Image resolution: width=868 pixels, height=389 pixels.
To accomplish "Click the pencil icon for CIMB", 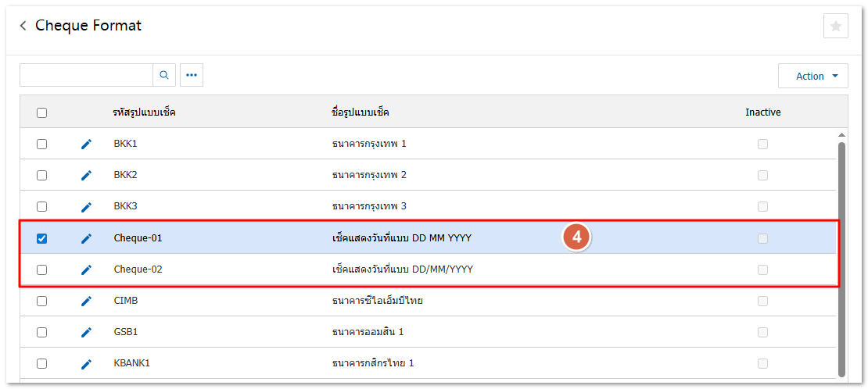I will point(87,301).
